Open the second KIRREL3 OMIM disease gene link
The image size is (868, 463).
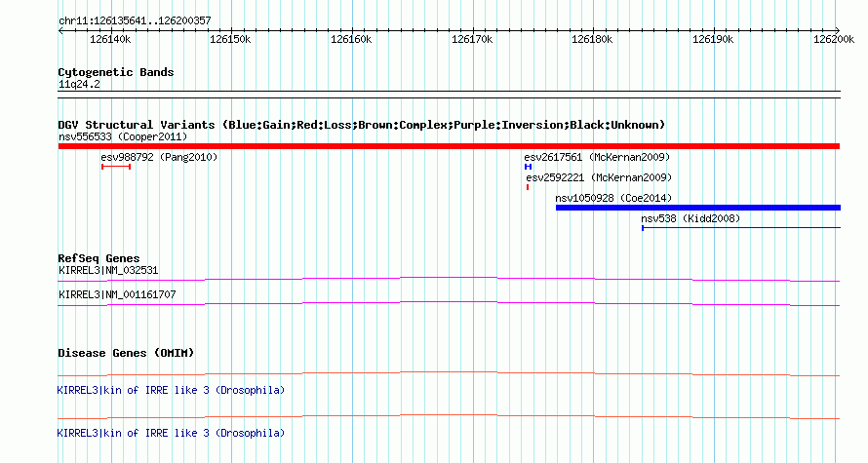point(171,433)
